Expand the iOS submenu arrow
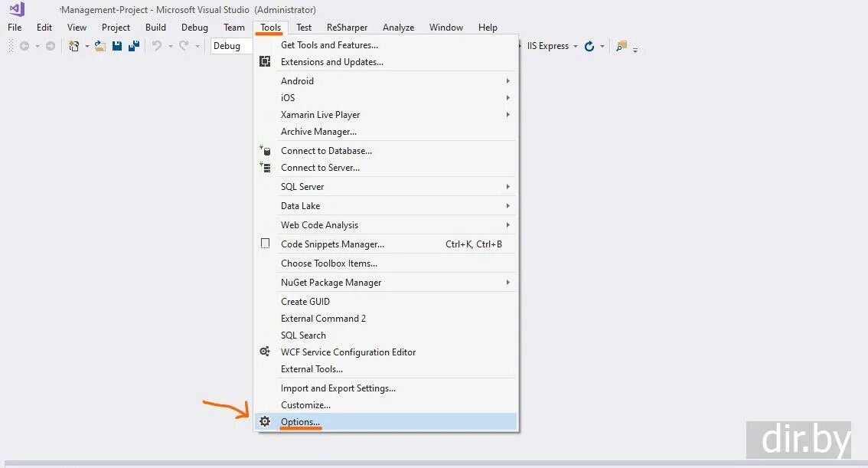This screenshot has height=468, width=868. pos(507,97)
